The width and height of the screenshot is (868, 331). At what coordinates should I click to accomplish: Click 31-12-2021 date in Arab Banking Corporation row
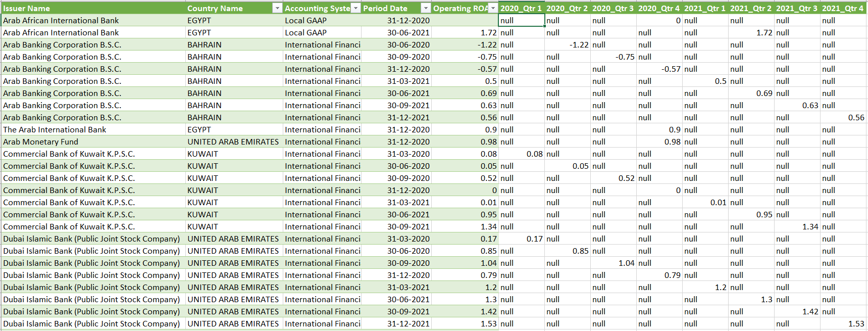(x=396, y=117)
